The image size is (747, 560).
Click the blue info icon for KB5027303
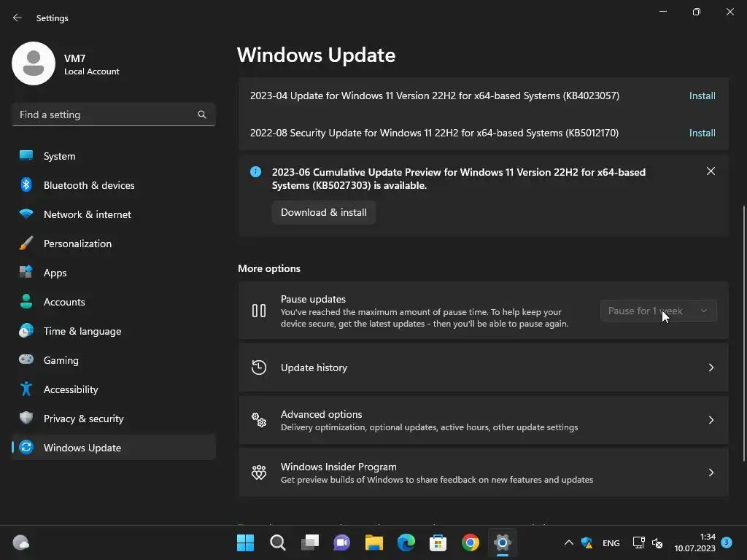256,172
